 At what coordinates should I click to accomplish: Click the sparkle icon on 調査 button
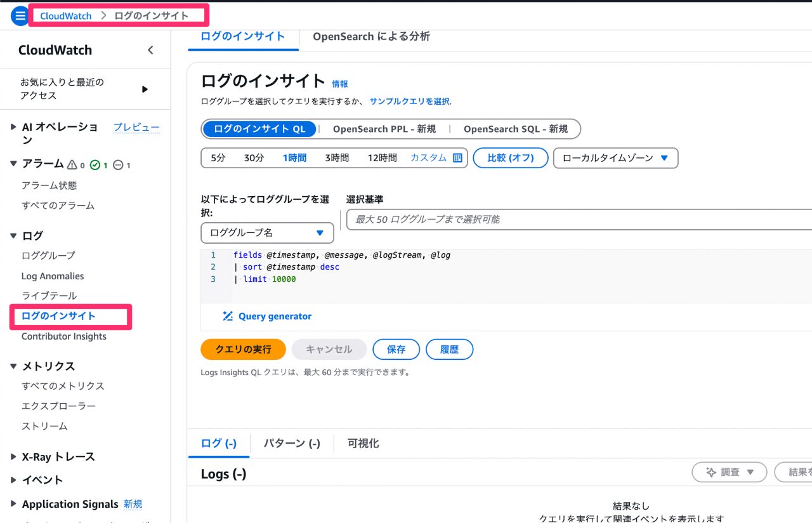click(711, 472)
